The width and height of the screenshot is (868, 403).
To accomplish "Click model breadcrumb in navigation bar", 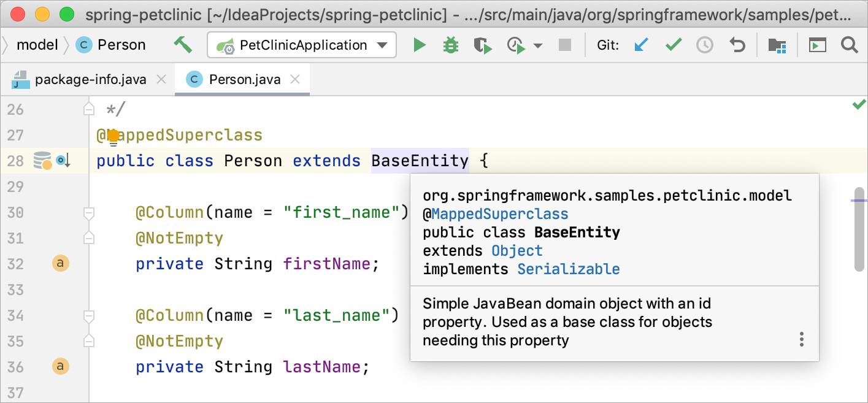I will coord(37,45).
